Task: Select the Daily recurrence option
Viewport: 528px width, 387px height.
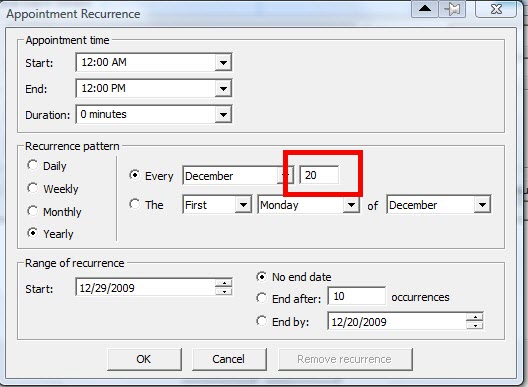Action: point(33,165)
